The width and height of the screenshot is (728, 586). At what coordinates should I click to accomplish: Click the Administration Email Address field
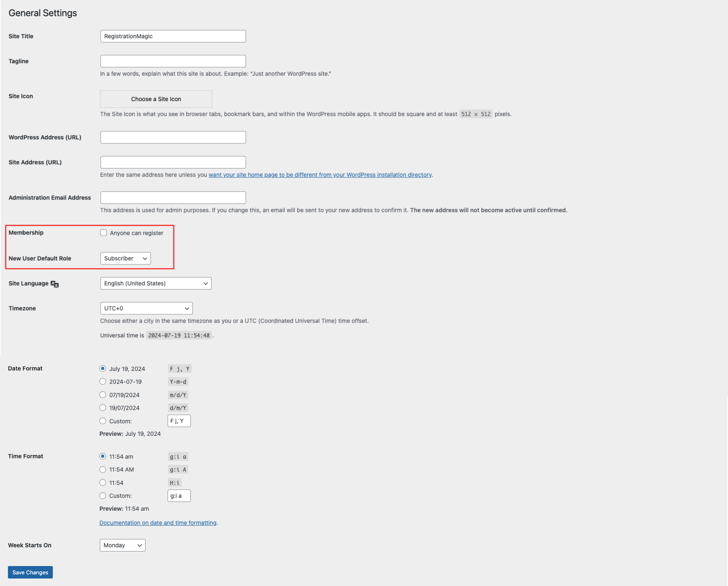173,197
